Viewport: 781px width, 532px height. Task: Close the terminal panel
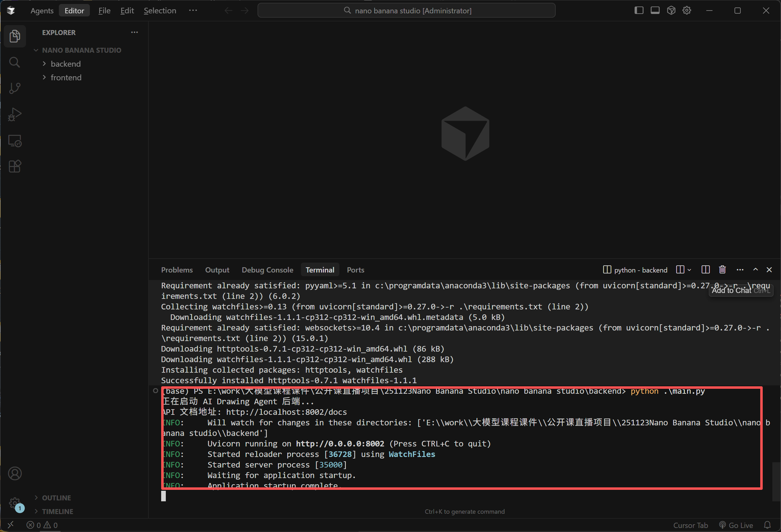coord(769,269)
